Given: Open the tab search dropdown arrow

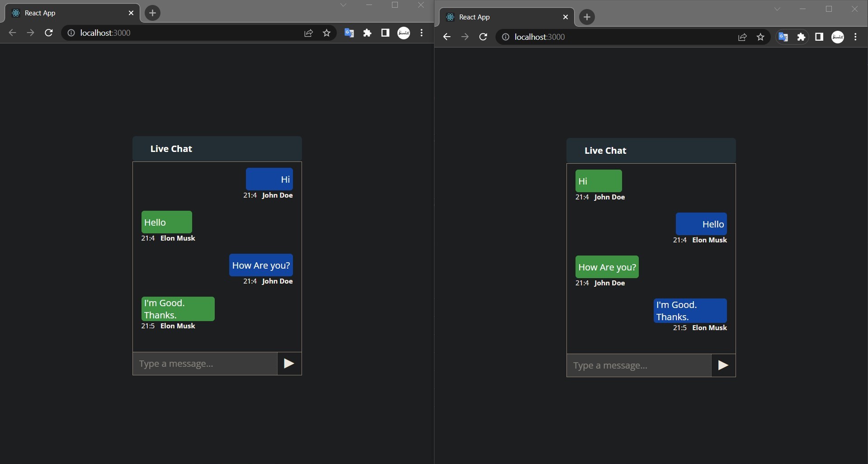Looking at the screenshot, I should tap(344, 5).
